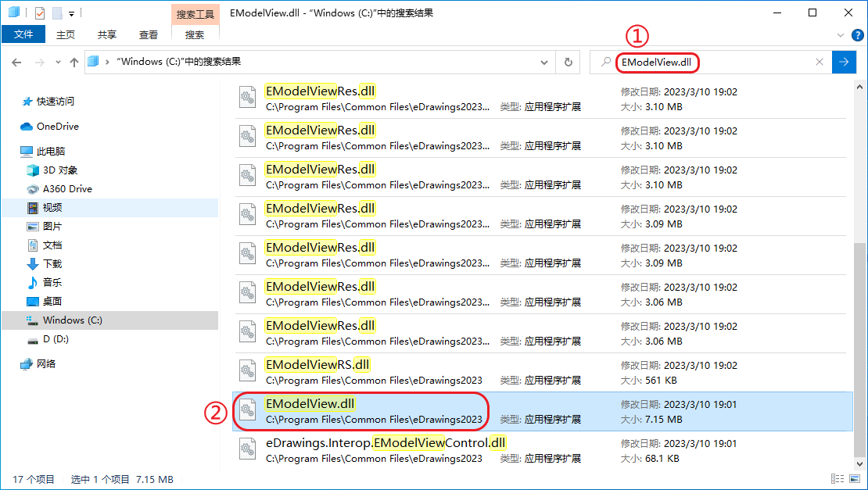
Task: Open 图片 folder in navigation pane
Action: click(x=52, y=226)
